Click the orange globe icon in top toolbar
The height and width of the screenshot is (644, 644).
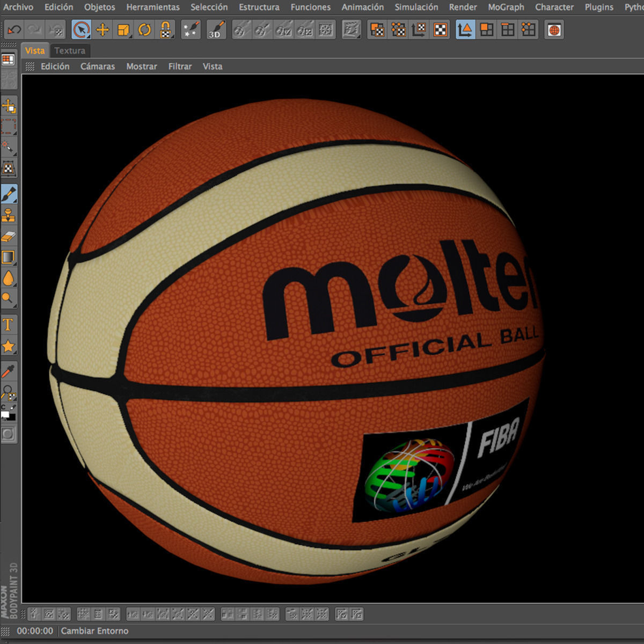554,30
